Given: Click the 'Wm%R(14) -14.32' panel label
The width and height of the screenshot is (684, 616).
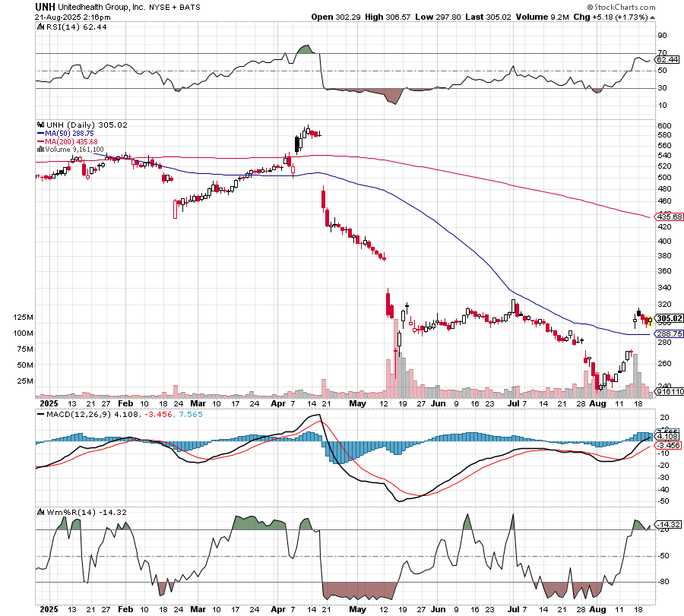Looking at the screenshot, I should coord(87,512).
